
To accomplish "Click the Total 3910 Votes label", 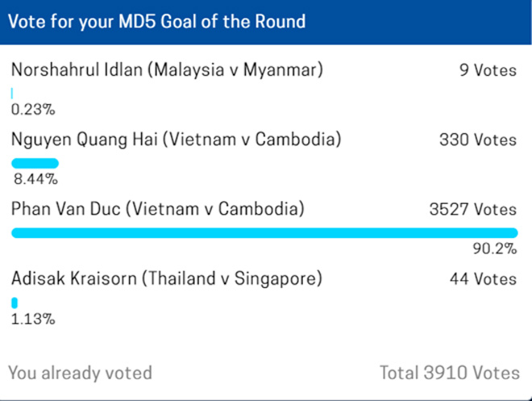I will pos(450,373).
